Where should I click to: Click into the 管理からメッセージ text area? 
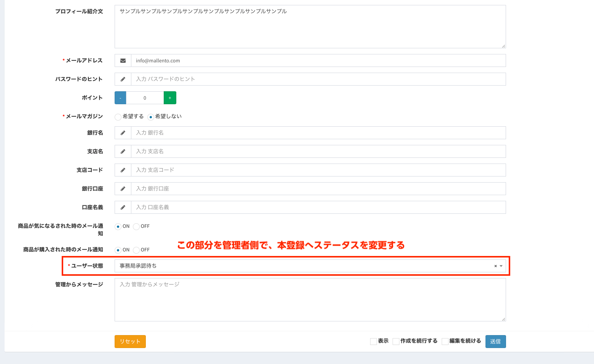(310, 300)
